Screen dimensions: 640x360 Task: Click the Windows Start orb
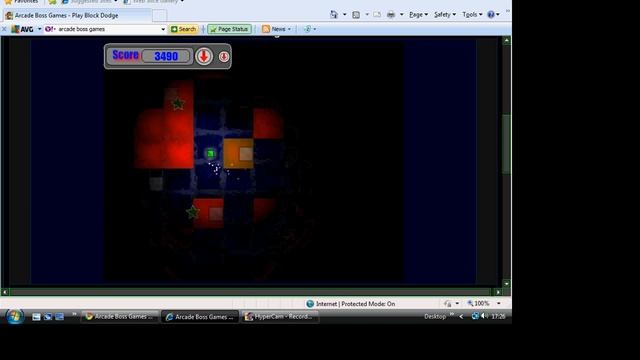(x=14, y=316)
